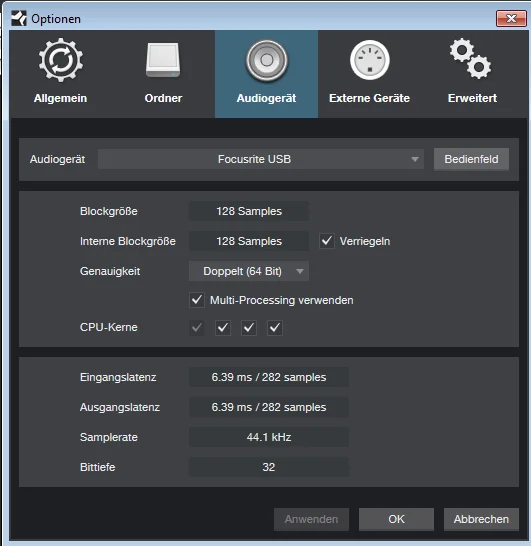Click the Multi-Processing verwenden label

point(282,300)
